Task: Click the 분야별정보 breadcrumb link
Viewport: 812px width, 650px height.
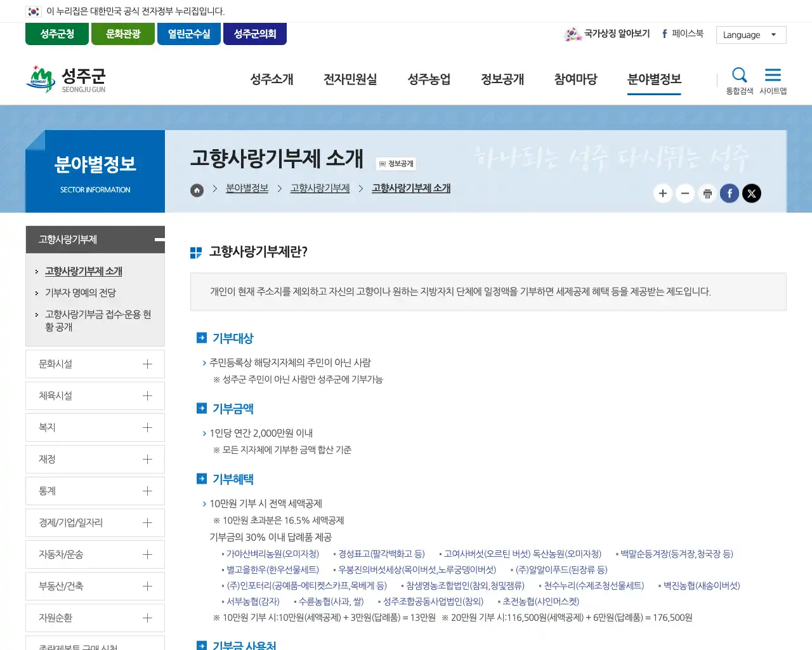Action: click(247, 189)
